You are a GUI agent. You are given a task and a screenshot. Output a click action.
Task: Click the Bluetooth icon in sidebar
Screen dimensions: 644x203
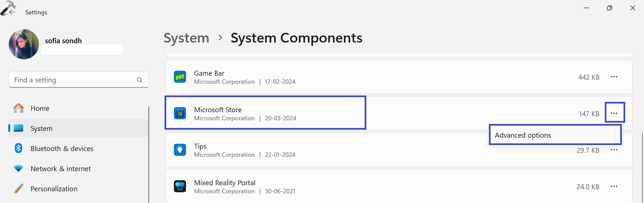(18, 148)
